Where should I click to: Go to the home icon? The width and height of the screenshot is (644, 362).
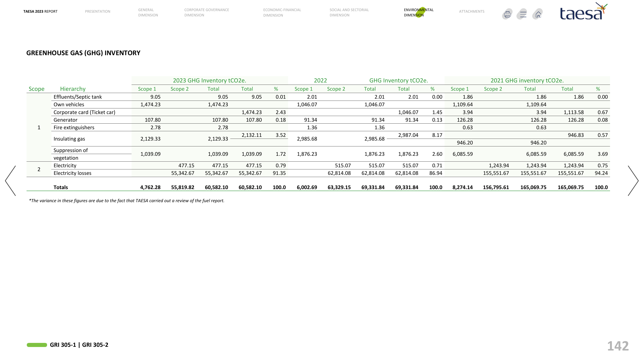click(538, 14)
